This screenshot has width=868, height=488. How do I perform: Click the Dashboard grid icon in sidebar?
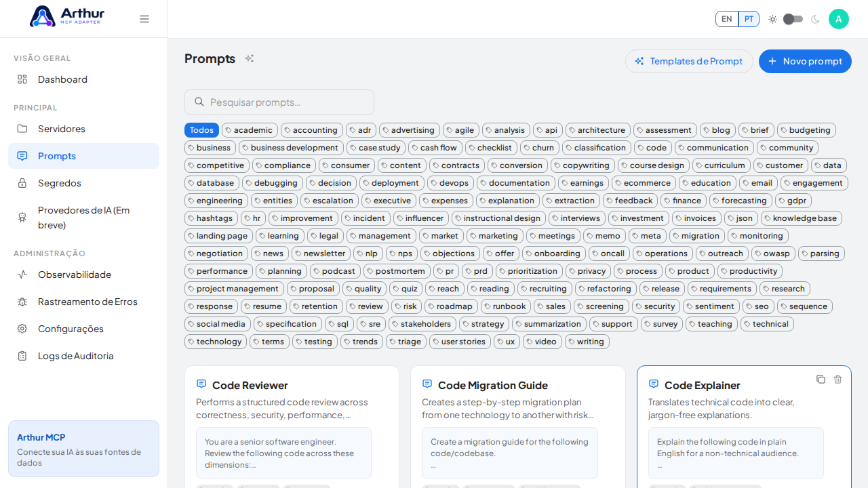22,79
